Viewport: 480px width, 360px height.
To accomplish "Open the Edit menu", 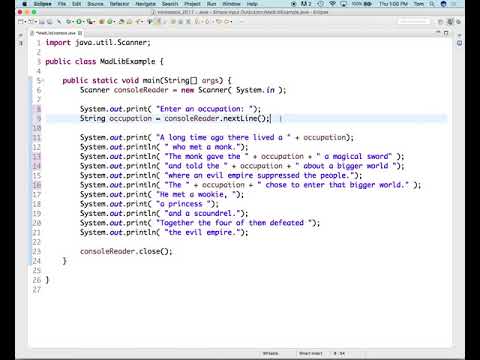I will point(77,4).
